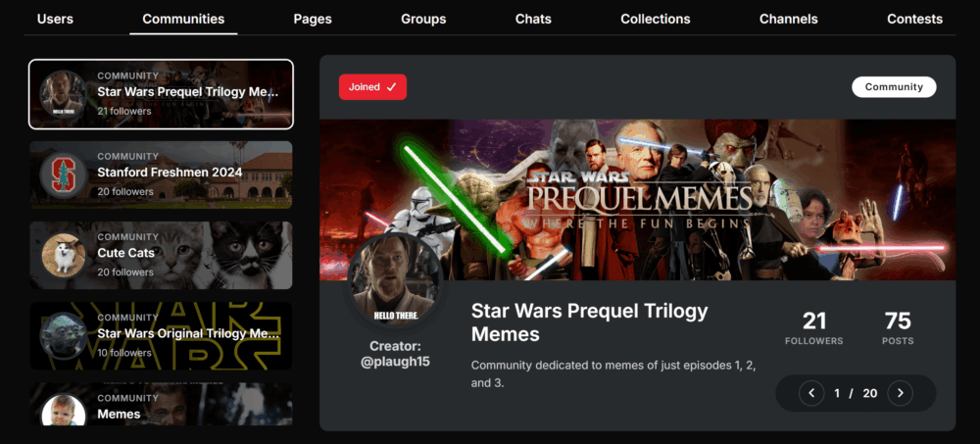Screen dimensions: 980x444
Task: Click the small Obi-Wan avatar in the first list item
Action: pyautogui.click(x=63, y=94)
